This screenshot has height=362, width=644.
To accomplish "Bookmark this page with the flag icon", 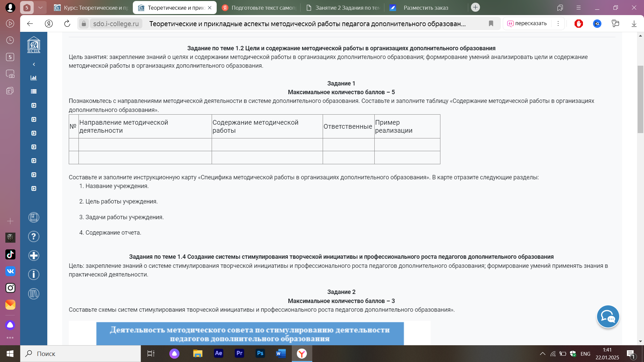I will [491, 23].
